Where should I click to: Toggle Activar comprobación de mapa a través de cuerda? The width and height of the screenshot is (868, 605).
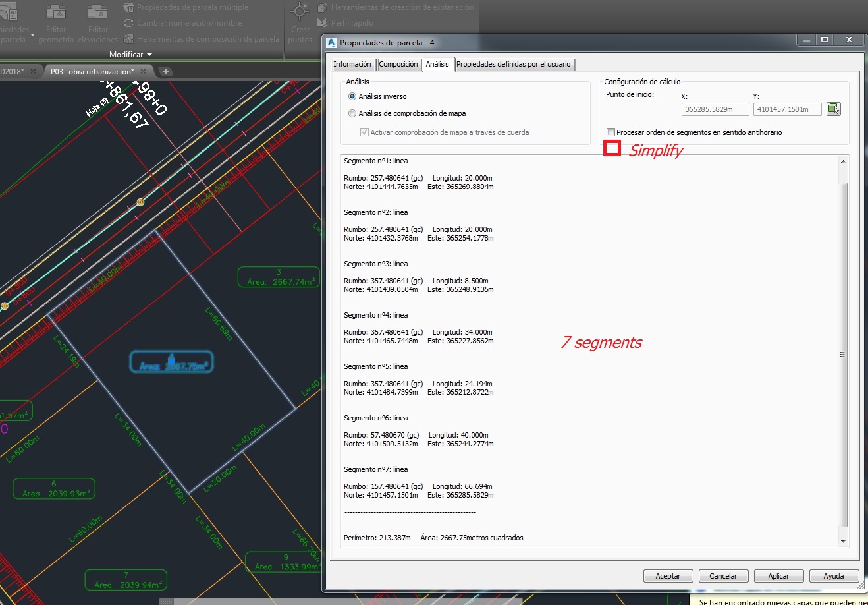(x=364, y=132)
